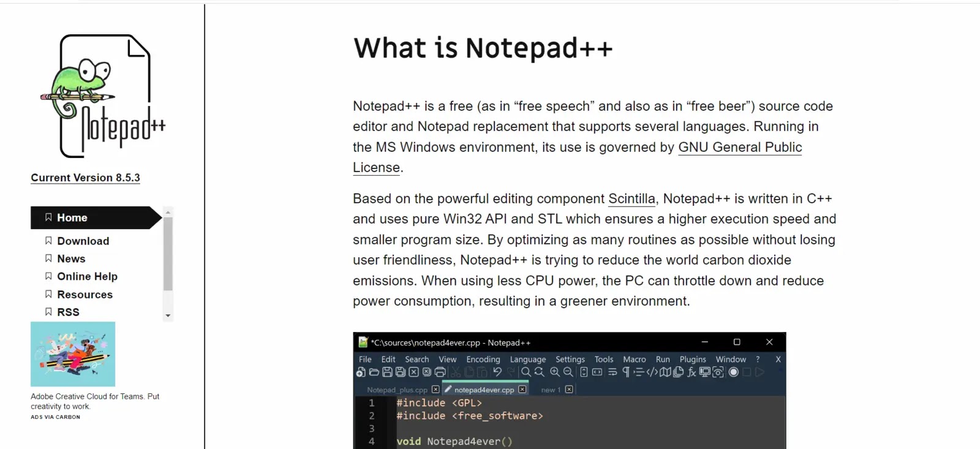
Task: Open the Tools menu in Notepad++ screenshot
Action: (604, 359)
